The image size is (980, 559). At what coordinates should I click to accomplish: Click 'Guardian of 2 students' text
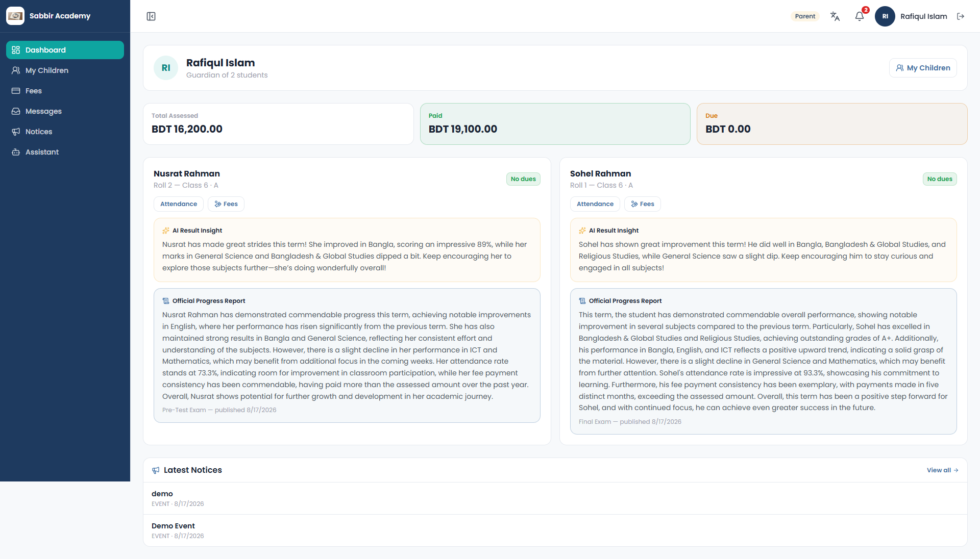tap(227, 75)
